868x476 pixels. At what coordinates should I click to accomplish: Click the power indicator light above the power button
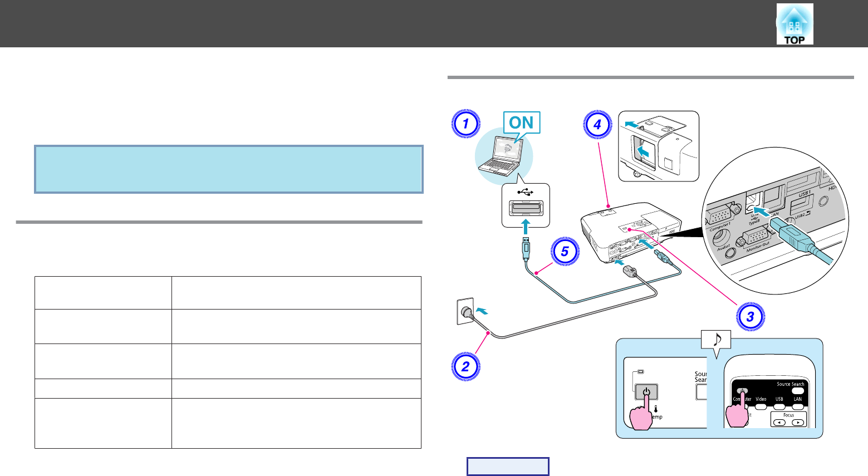click(x=641, y=372)
